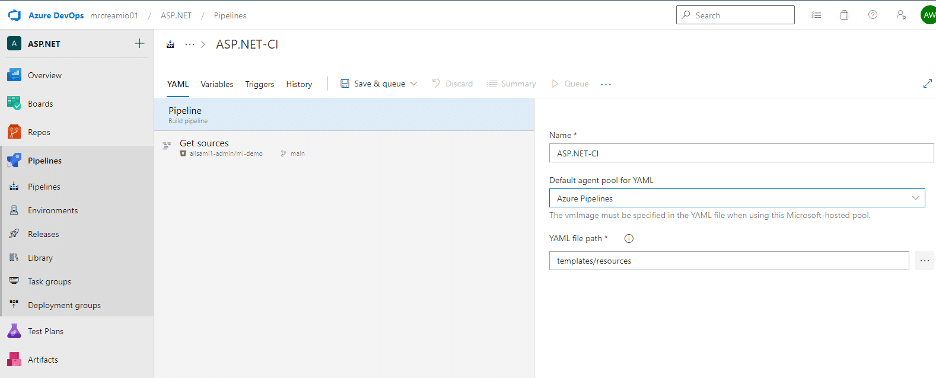Viewport: 936px width, 378px height.
Task: Click the pipeline icon before breadcrumb ellipsis
Action: (171, 44)
